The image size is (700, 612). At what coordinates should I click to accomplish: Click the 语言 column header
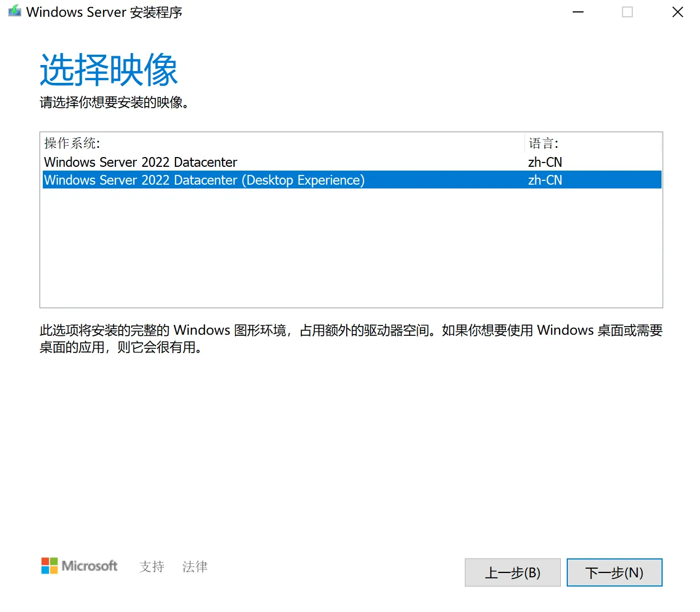point(593,143)
